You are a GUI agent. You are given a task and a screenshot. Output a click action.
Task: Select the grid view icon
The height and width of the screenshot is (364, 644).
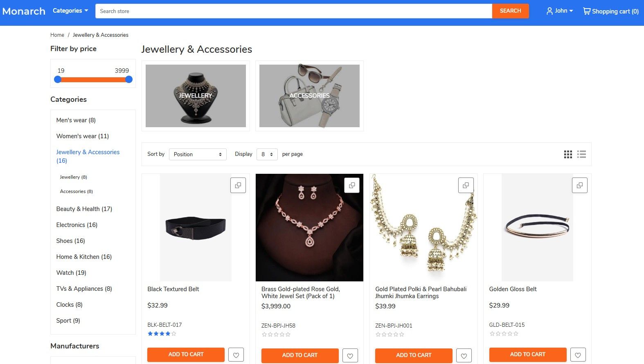[x=568, y=154]
